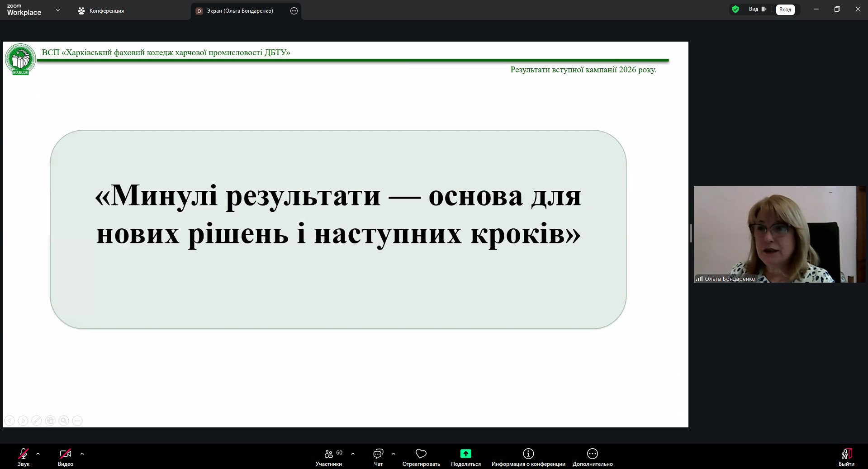
Task: Select the Экран (Ольга Бондаренко) tab
Action: pos(240,11)
